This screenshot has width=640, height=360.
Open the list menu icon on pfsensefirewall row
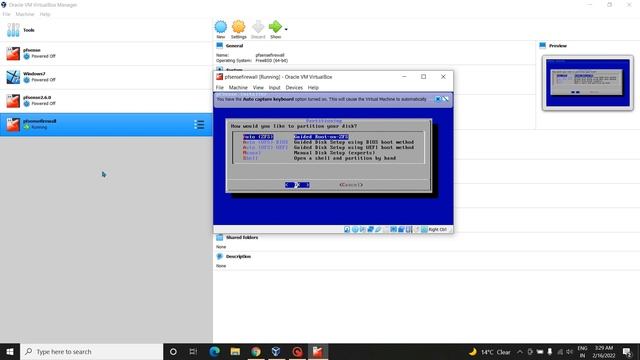click(199, 124)
